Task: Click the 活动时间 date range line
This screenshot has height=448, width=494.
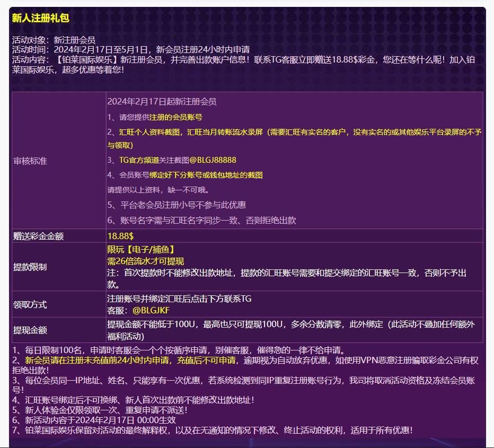Action: pos(130,50)
